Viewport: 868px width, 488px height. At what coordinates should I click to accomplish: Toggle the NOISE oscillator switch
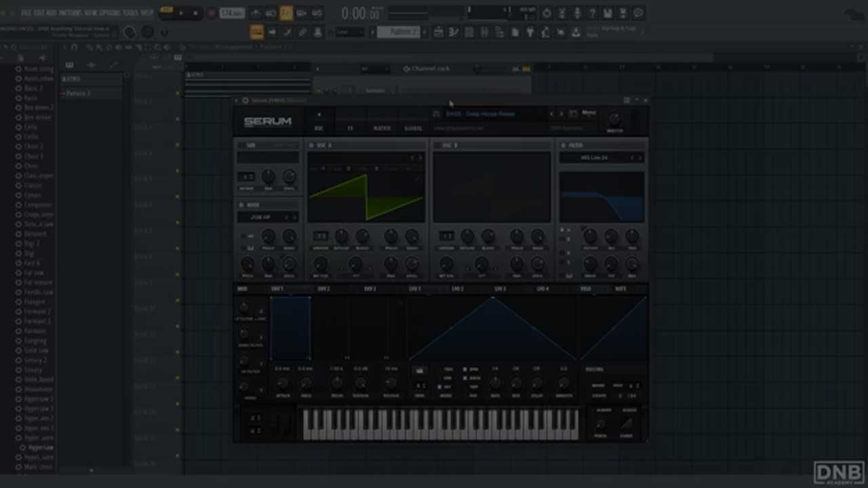tap(241, 205)
